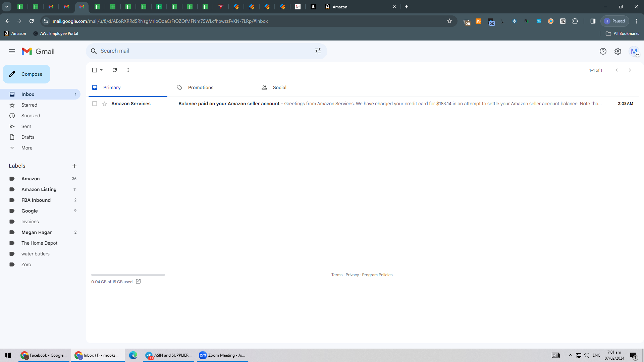Open the Starred folder

[40, 105]
